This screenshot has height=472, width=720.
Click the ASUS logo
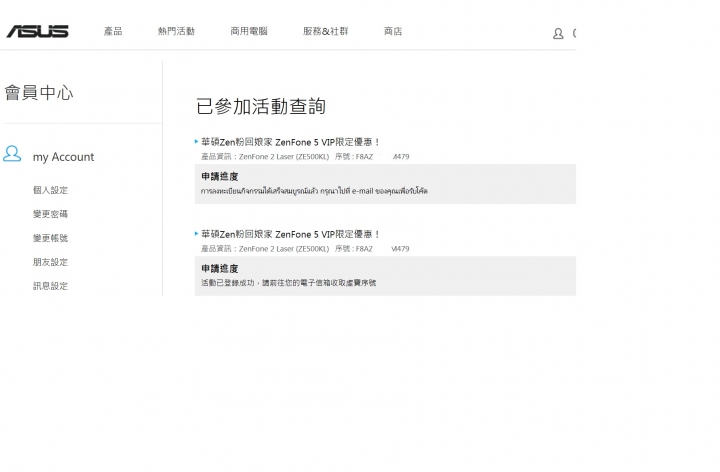[x=37, y=31]
